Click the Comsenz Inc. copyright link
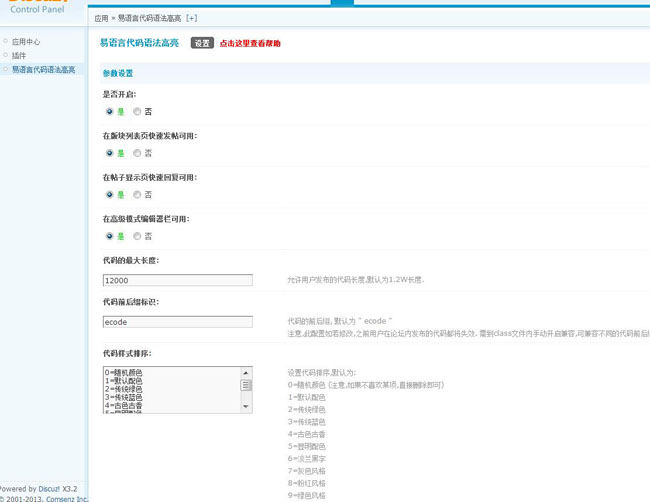The image size is (650, 502). tap(66, 498)
